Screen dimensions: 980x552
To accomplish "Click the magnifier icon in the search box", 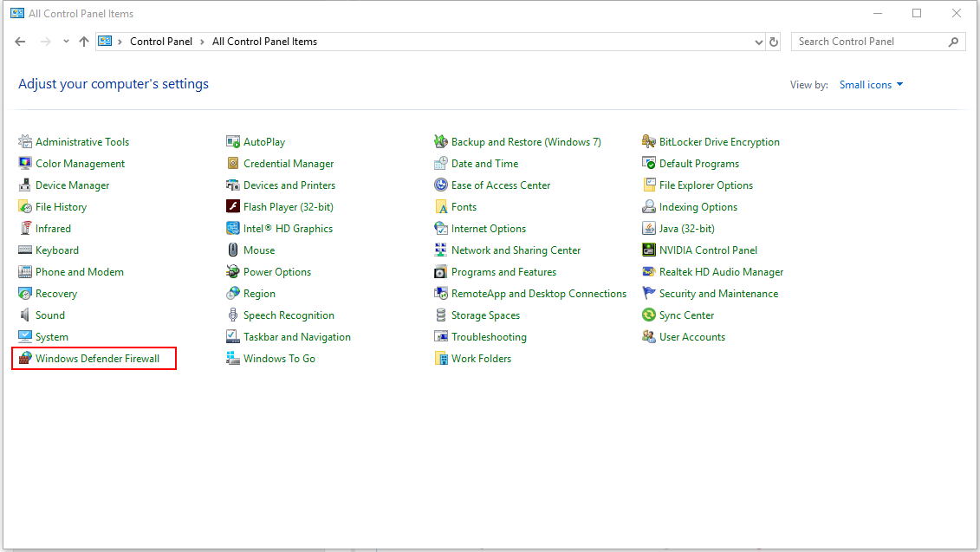I will [x=953, y=42].
